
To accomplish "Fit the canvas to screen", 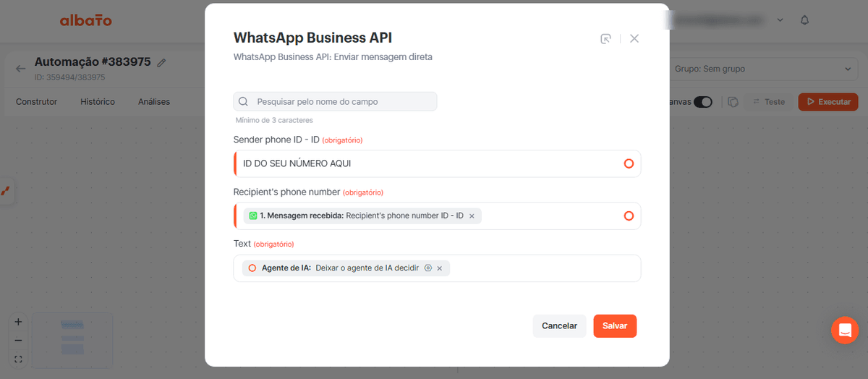I will pos(18,359).
